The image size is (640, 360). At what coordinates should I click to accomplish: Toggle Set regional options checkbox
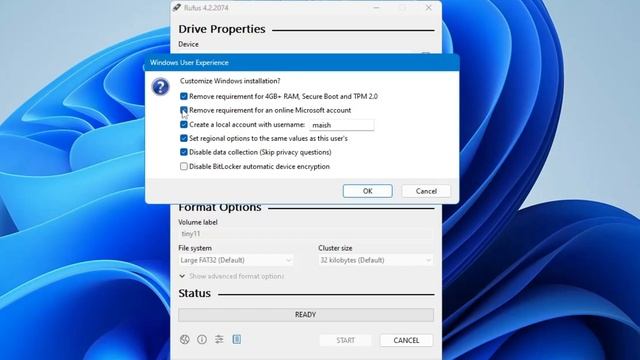pos(184,138)
